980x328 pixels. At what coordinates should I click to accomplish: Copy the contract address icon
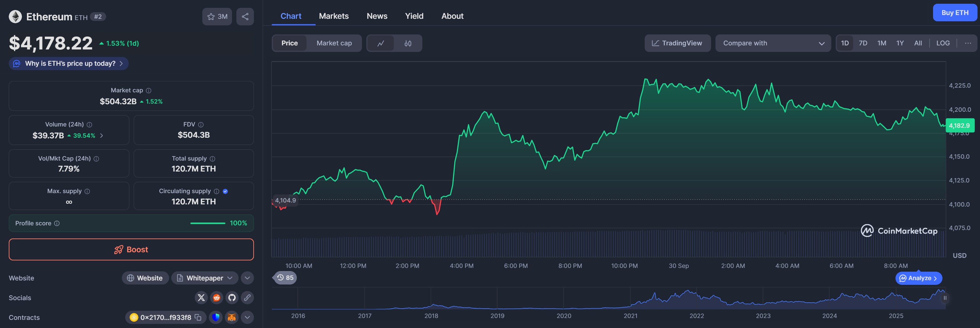coord(198,317)
